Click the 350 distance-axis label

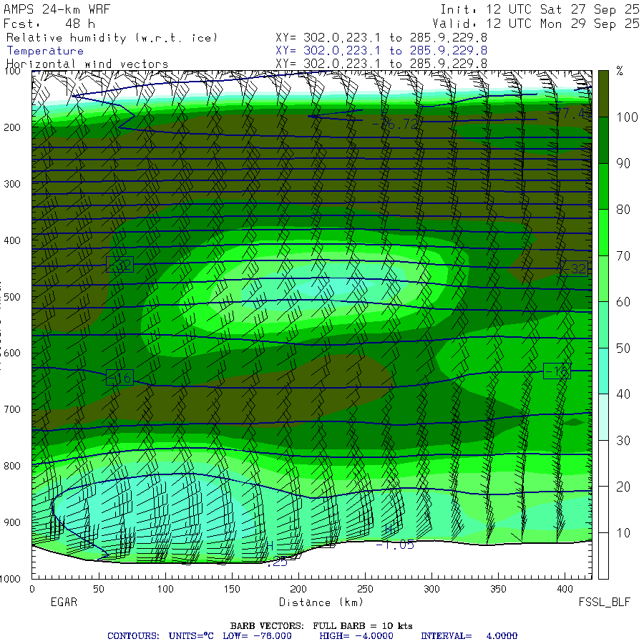(x=498, y=589)
